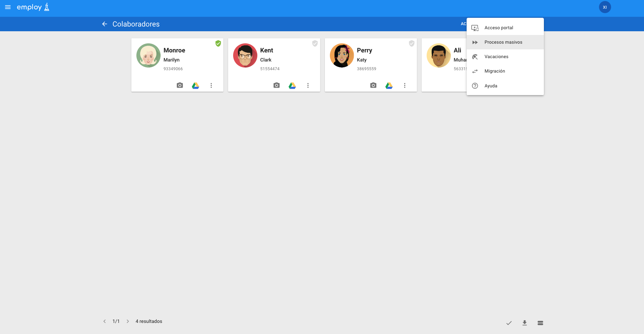Click Muhammad Ali's avatar
The height and width of the screenshot is (334, 644).
[439, 55]
